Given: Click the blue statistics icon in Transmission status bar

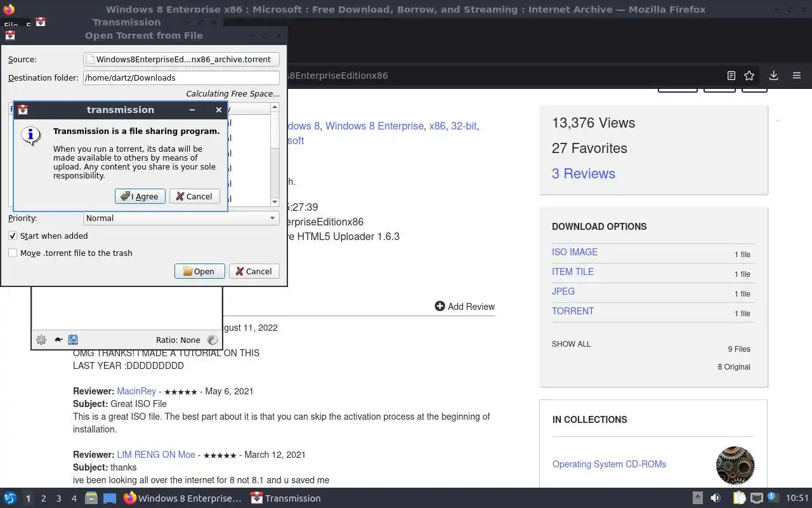Looking at the screenshot, I should pos(73,340).
